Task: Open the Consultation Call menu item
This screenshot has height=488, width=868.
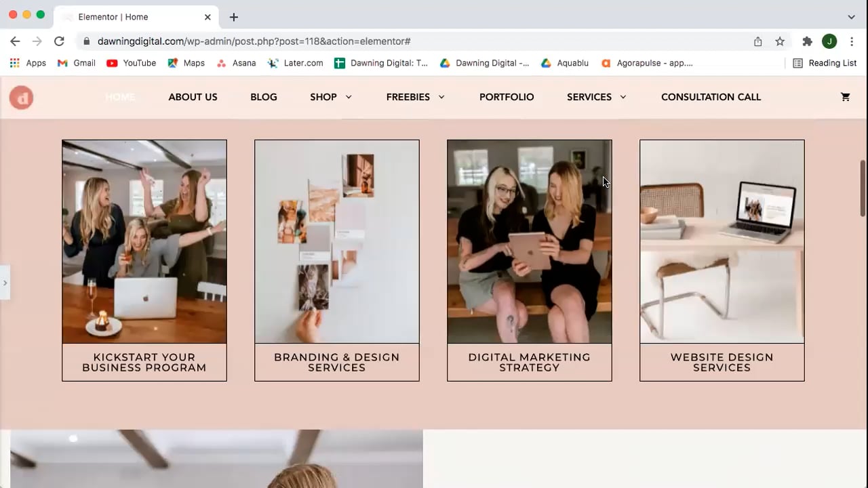Action: coord(711,97)
